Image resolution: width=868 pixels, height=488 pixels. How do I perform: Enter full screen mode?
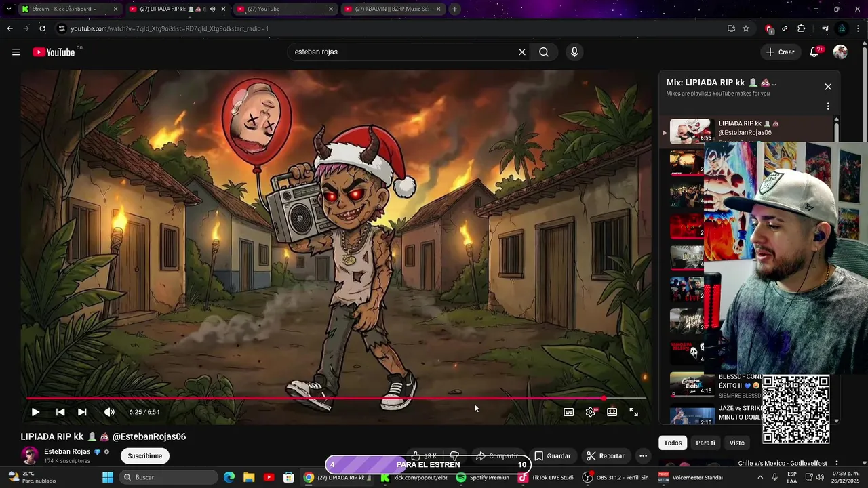point(634,412)
